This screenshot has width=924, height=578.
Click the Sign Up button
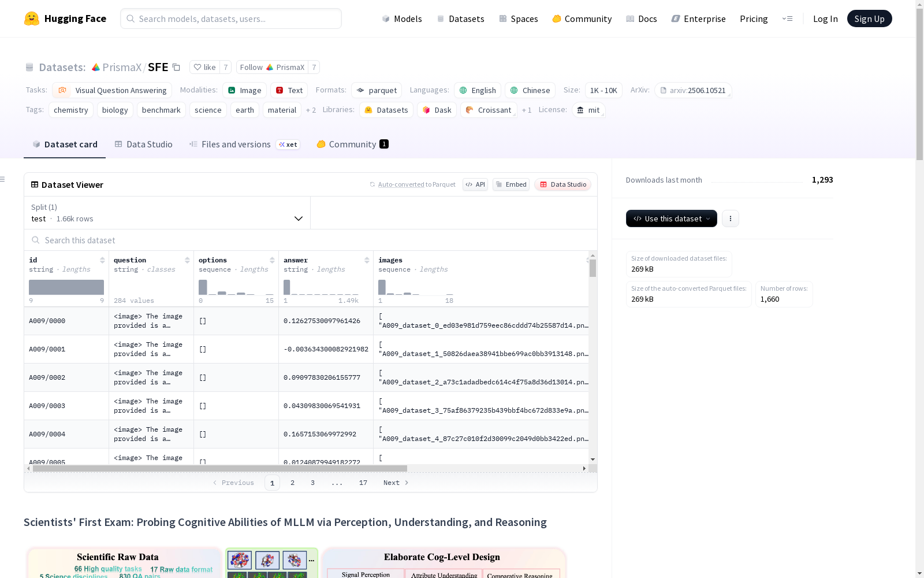click(x=869, y=18)
